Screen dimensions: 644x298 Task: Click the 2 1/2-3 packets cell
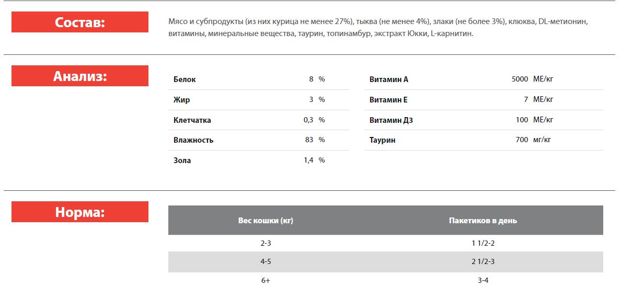[x=483, y=261]
